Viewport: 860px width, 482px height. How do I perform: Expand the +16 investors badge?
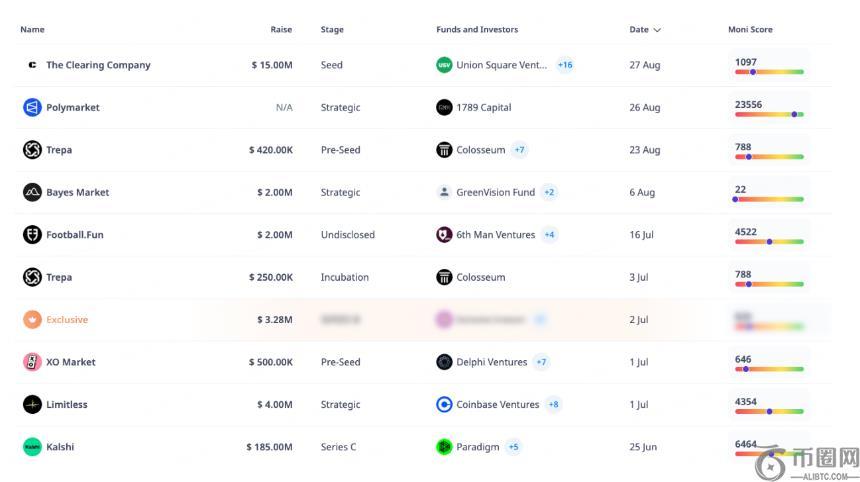tap(565, 65)
